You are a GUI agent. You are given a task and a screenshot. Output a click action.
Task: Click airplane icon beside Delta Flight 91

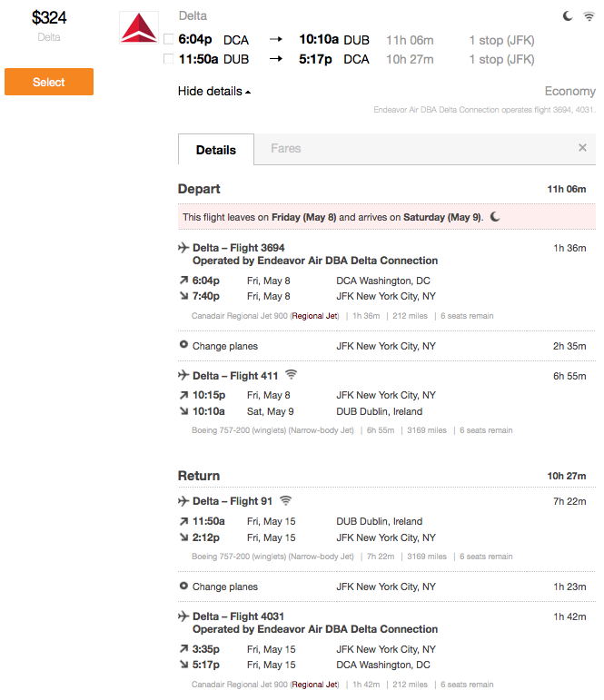(183, 501)
